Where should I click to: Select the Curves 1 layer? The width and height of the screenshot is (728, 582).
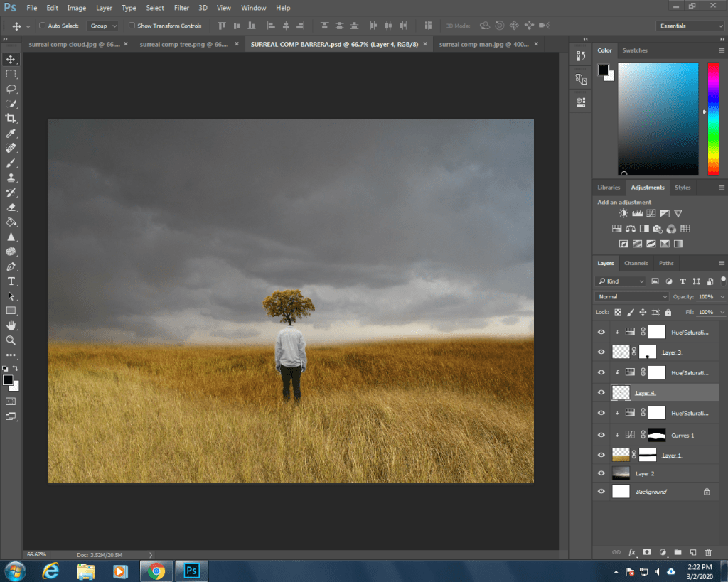pos(682,436)
